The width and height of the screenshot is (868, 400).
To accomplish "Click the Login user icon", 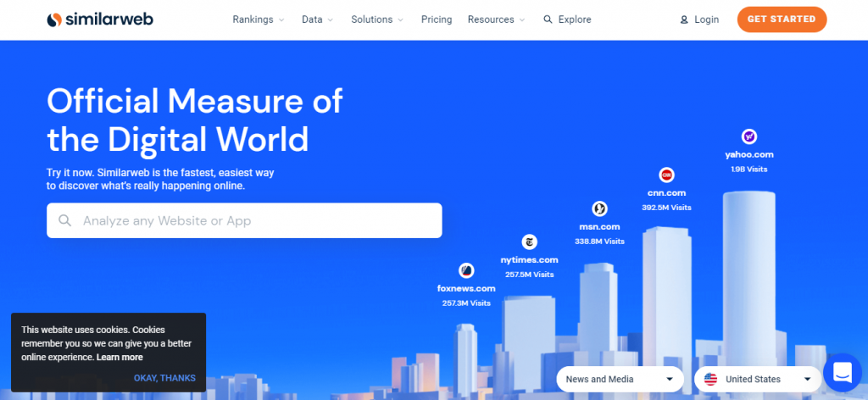I will pyautogui.click(x=684, y=20).
